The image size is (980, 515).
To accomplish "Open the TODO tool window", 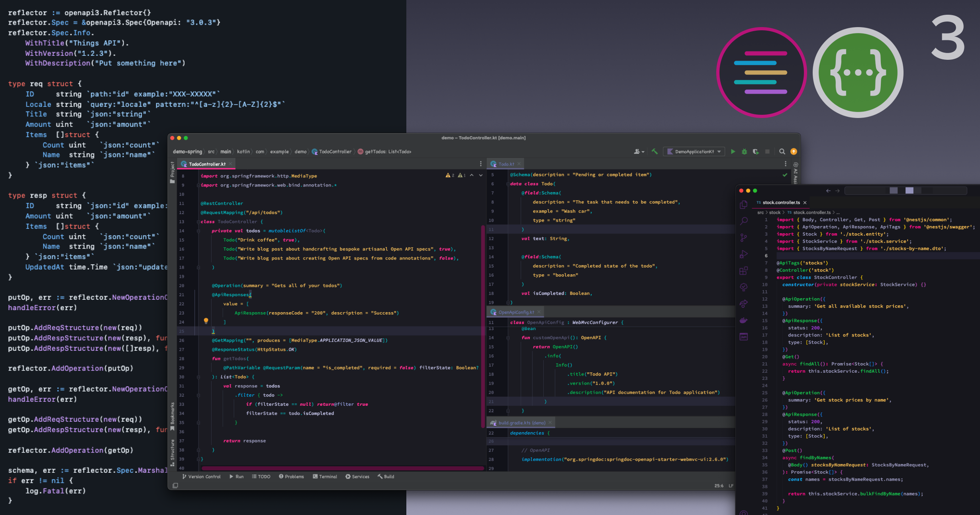I will click(x=261, y=477).
